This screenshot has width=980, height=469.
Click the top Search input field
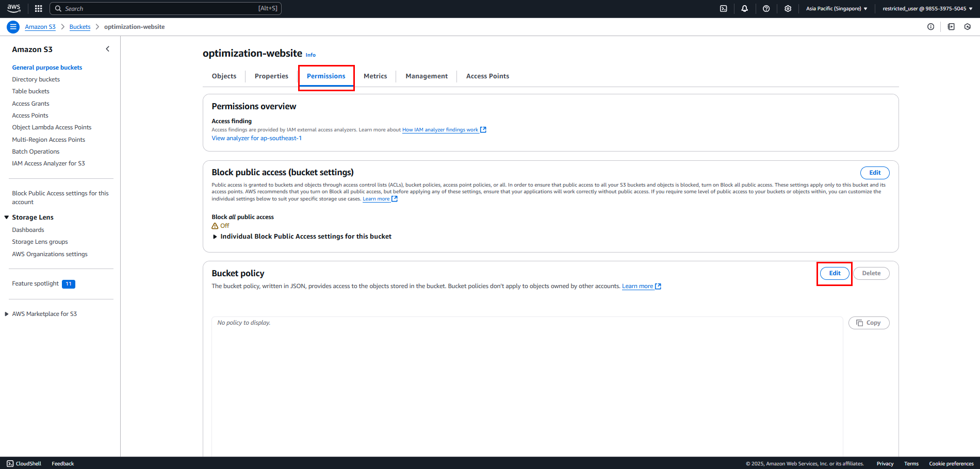tap(166, 9)
